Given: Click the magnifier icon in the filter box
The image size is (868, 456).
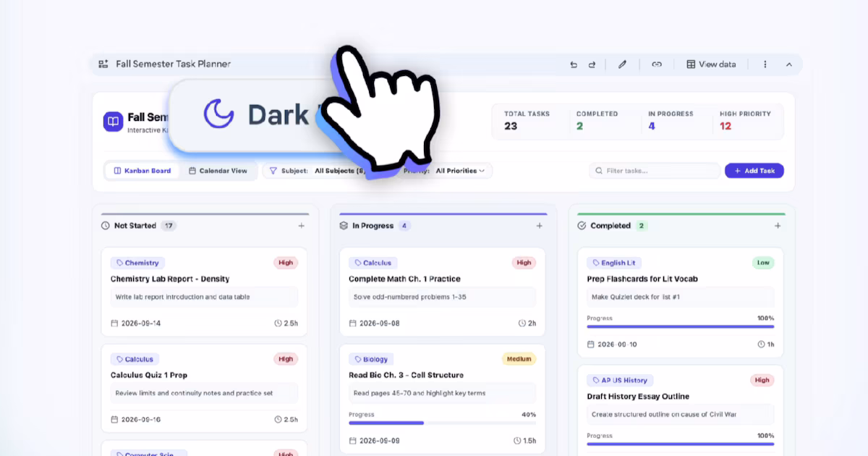Looking at the screenshot, I should click(x=599, y=171).
